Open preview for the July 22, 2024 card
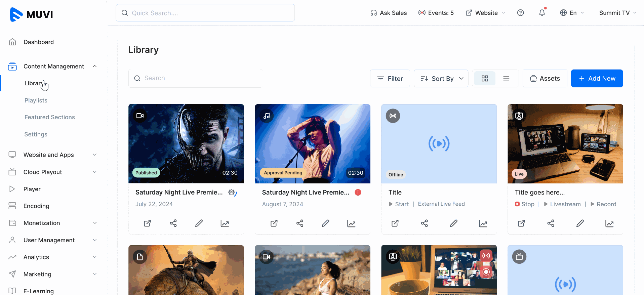This screenshot has height=295, width=644. (147, 223)
